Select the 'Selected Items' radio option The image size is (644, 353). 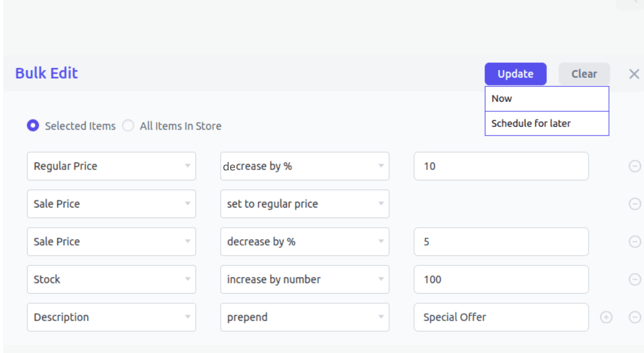32,126
